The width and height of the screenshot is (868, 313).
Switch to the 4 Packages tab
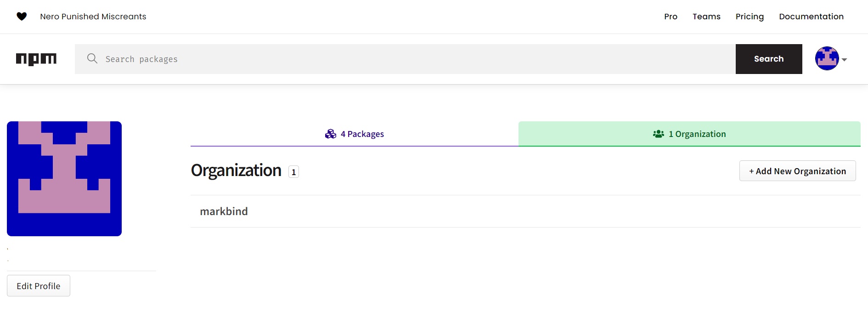[x=362, y=134]
